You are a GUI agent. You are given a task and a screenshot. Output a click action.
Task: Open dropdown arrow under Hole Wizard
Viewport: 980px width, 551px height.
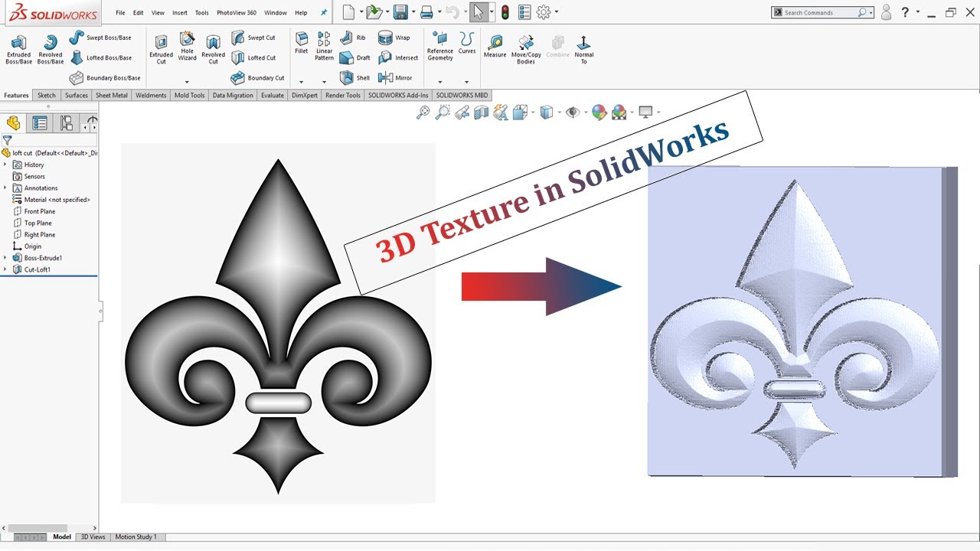coord(187,82)
